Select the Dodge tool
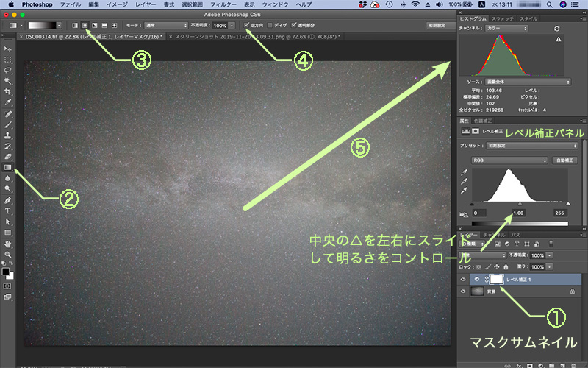The image size is (588, 368). [7, 188]
